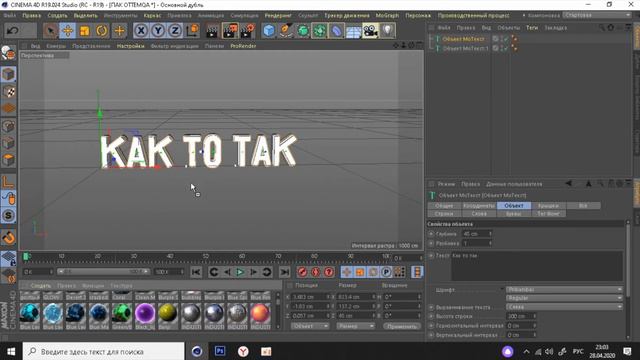This screenshot has height=360, width=640.
Task: Add a Camera object
Action: (370, 31)
